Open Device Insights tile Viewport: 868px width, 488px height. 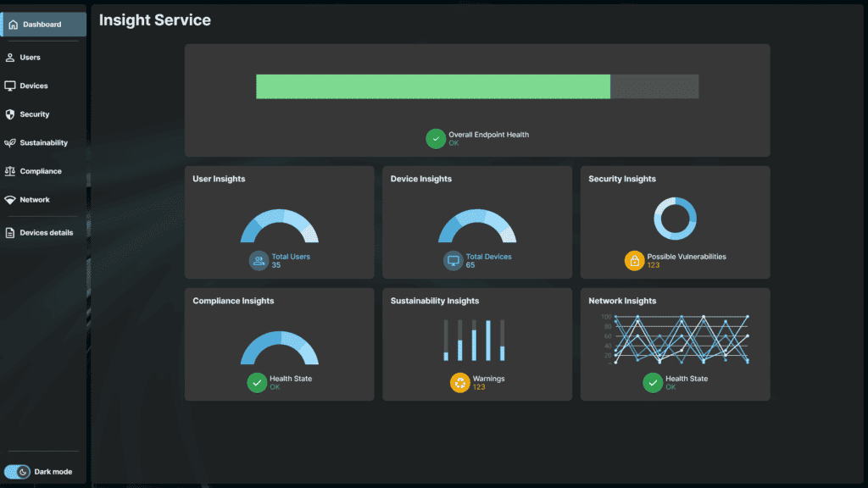[x=477, y=222]
